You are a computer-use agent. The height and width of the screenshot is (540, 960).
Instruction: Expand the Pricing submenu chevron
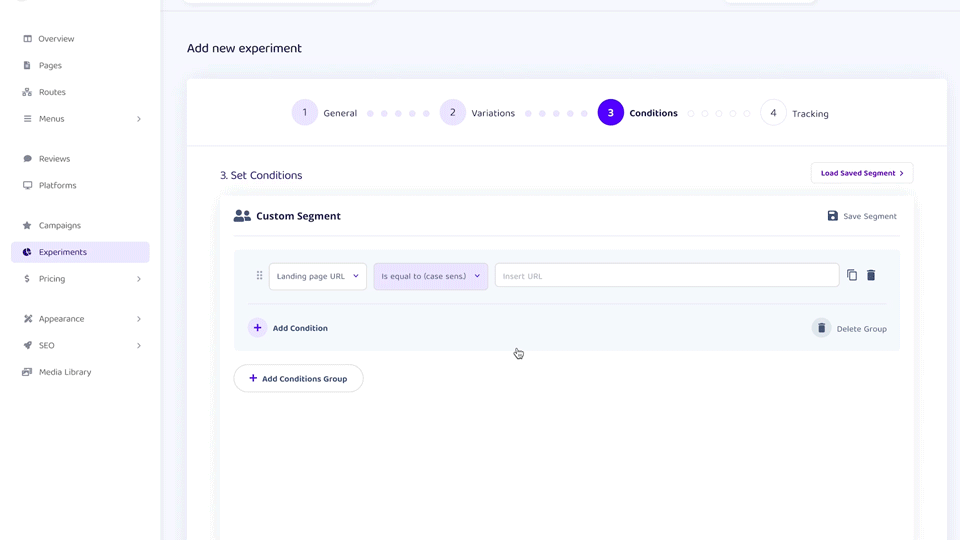pyautogui.click(x=138, y=279)
